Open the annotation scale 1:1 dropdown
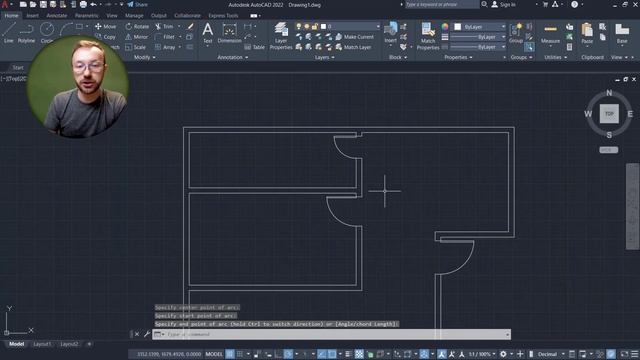Viewport: 640px width, 360px height. [482, 354]
